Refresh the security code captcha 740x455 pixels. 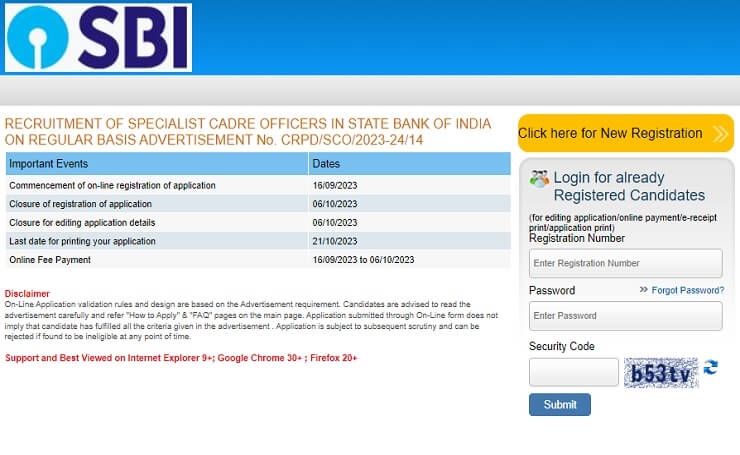pyautogui.click(x=710, y=367)
